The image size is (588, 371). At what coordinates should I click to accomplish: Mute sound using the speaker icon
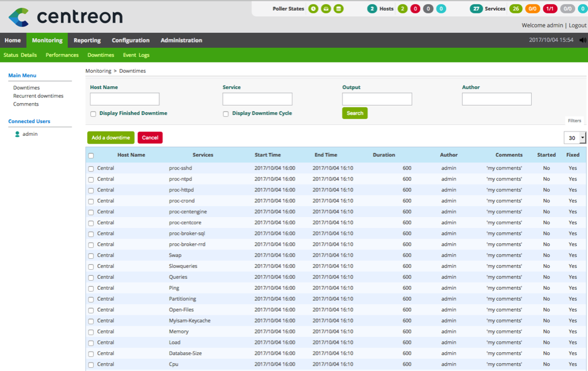583,40
